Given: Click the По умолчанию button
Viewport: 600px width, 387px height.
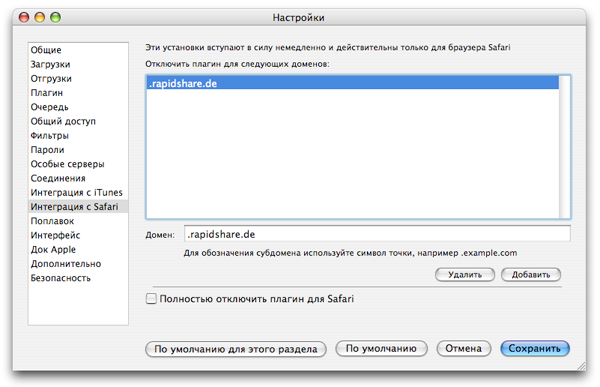Looking at the screenshot, I should pos(381,349).
